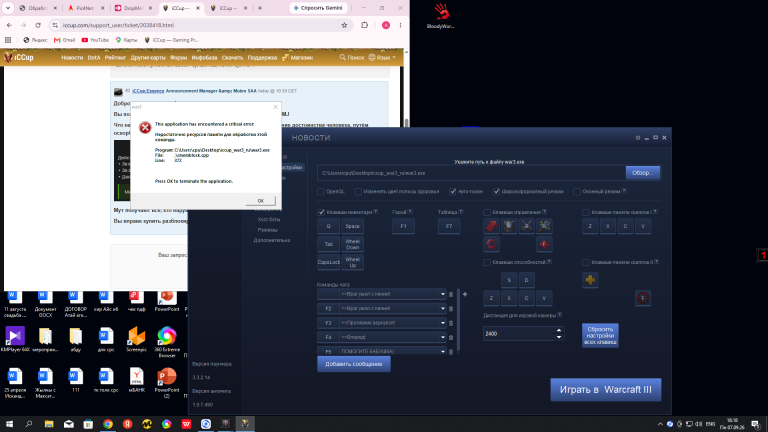The image size is (768, 432).
Task: Open the Язык language dropdown on iCCup site
Action: coord(382,57)
